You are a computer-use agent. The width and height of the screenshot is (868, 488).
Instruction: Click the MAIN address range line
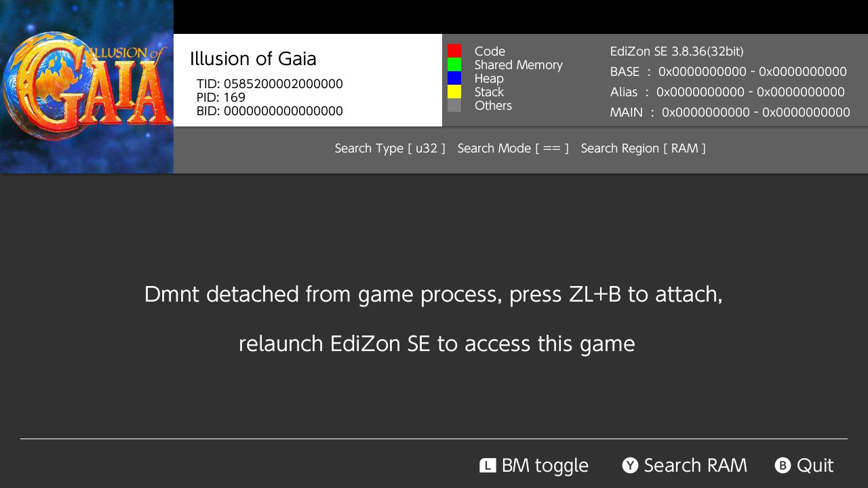click(730, 113)
